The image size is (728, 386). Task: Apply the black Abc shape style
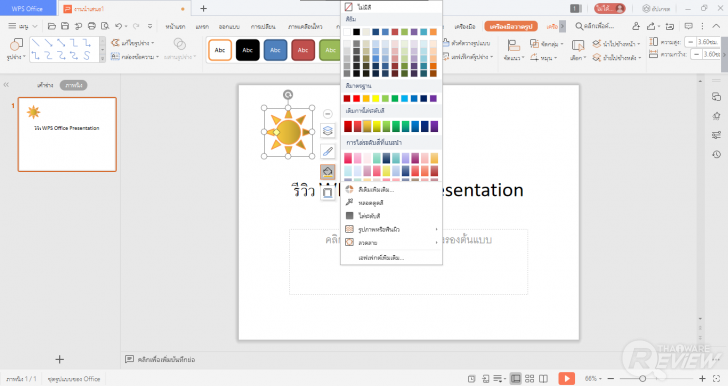pos(247,50)
